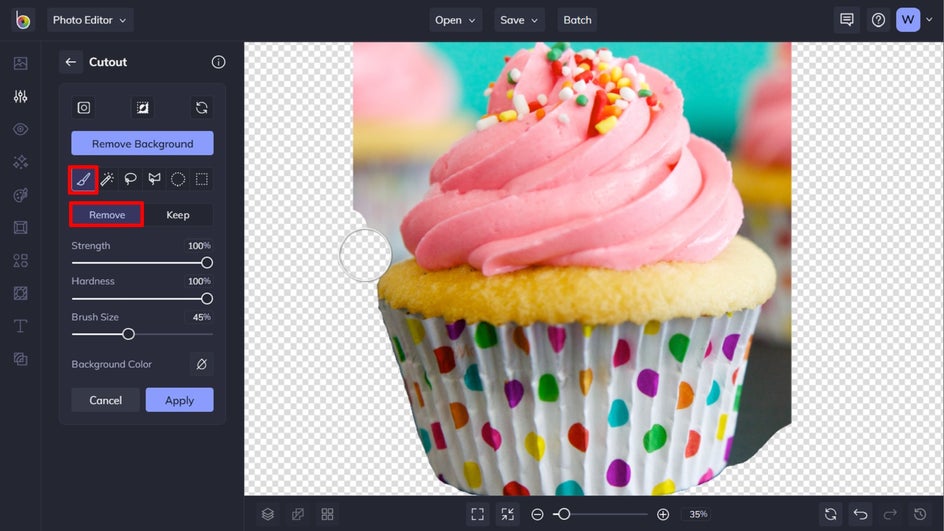
Task: Open the help question mark icon
Action: coord(878,20)
